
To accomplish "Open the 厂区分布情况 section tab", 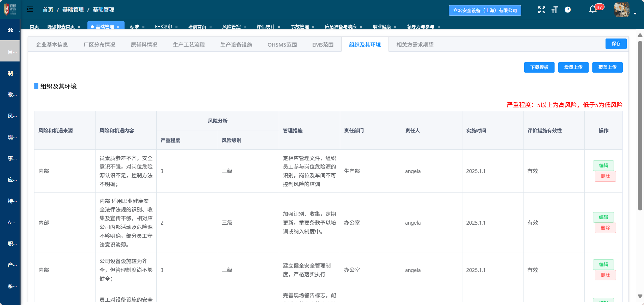I will tap(99, 45).
